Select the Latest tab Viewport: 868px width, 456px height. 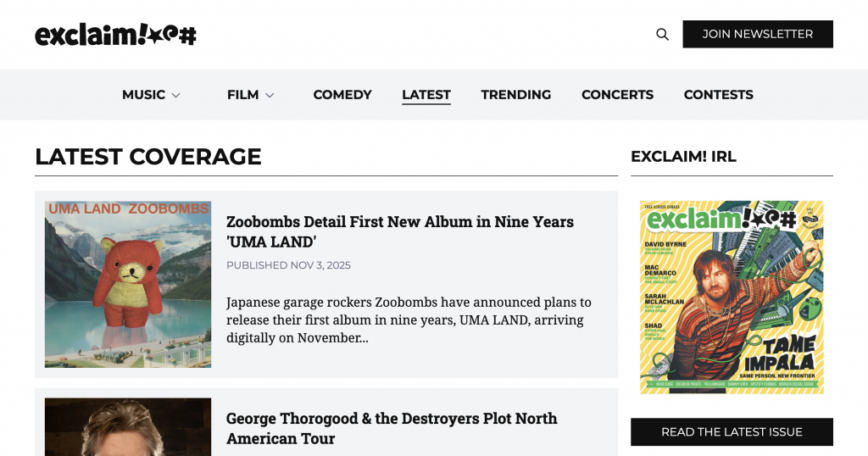(x=426, y=95)
